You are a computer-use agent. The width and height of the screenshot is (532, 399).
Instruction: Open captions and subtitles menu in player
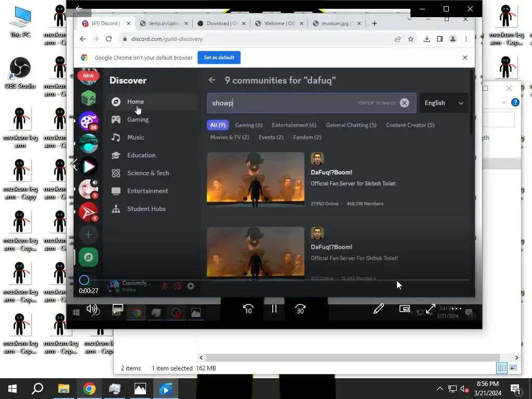pyautogui.click(x=118, y=309)
